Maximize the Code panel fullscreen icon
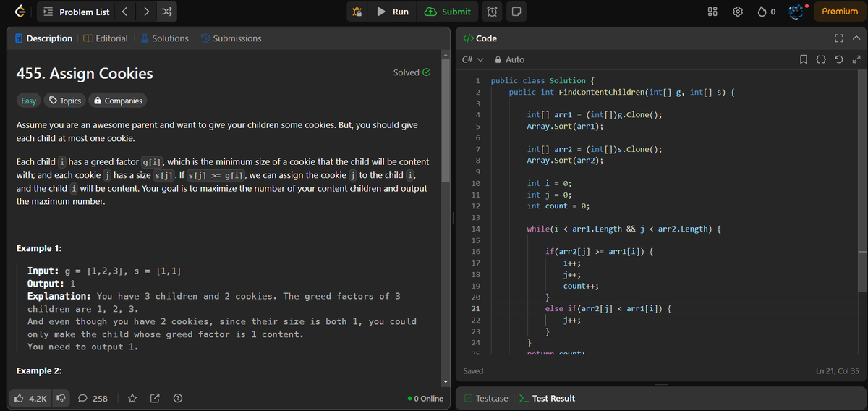The height and width of the screenshot is (411, 868). tap(841, 38)
